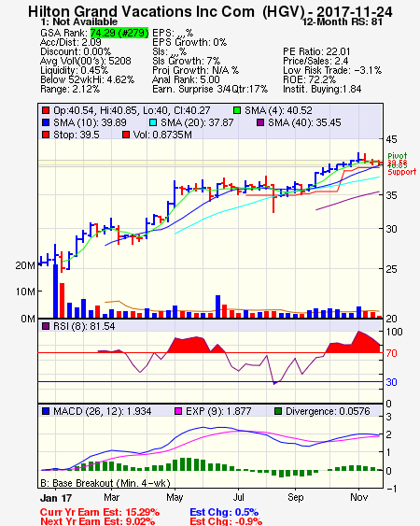Click the 'Below 52wkHi: 4.62%' stat
420x526 pixels.
87,79
